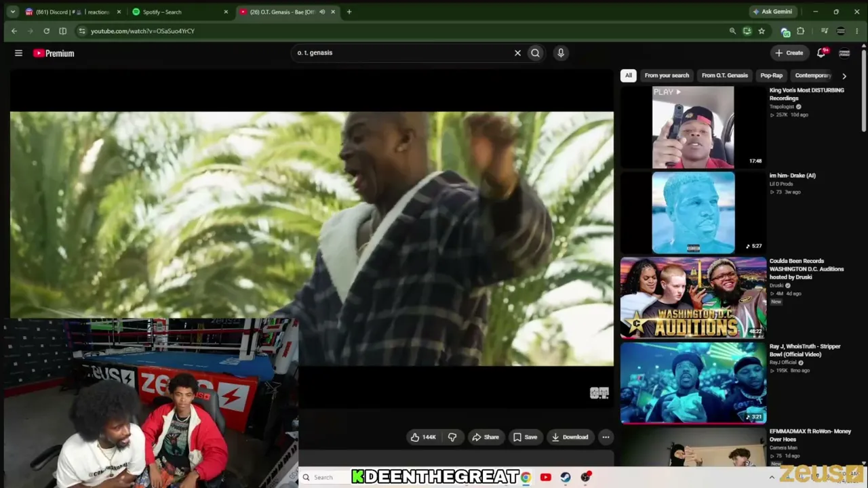This screenshot has width=868, height=488.
Task: Switch to the Discord tab
Action: 73,12
